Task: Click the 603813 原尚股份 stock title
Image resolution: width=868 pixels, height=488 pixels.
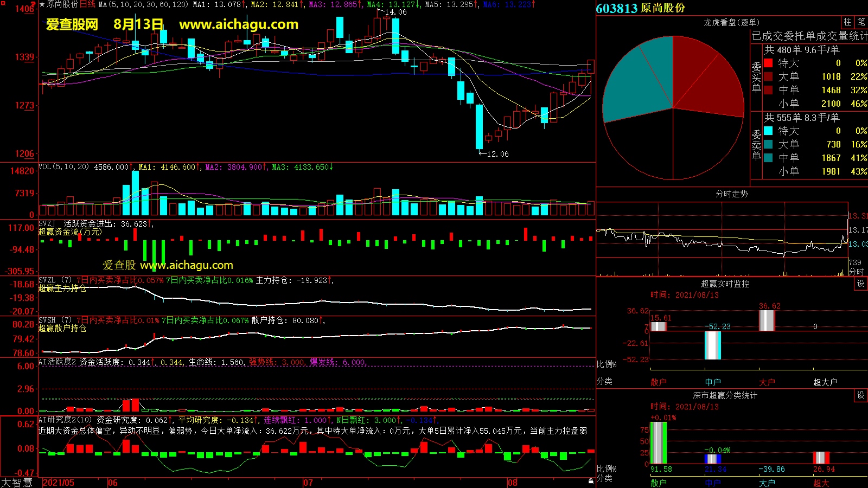Action: tap(640, 8)
